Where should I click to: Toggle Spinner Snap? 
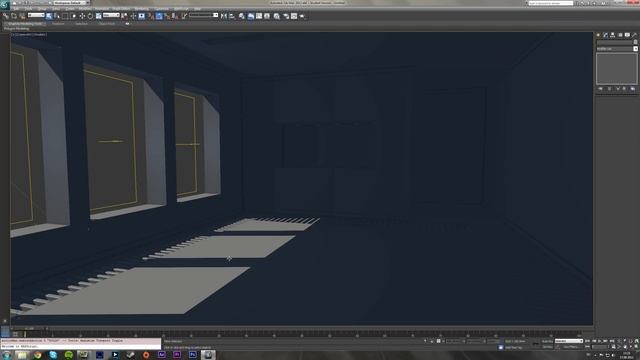[175, 16]
